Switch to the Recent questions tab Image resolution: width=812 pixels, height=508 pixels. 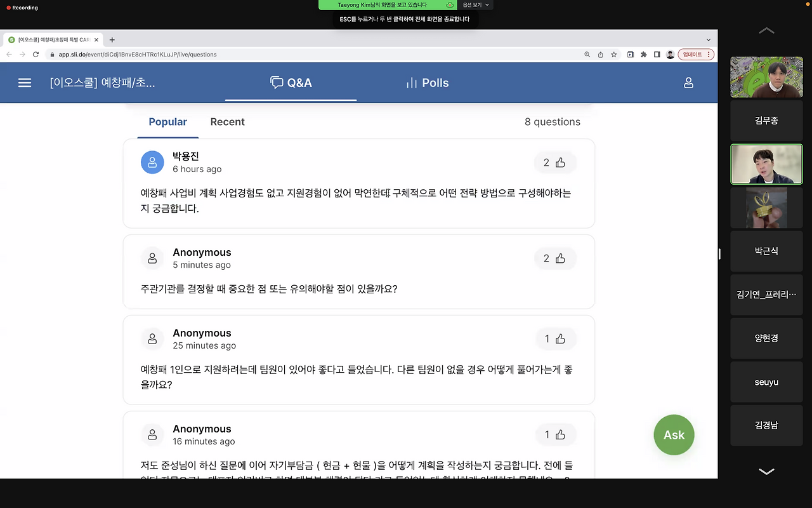coord(227,121)
